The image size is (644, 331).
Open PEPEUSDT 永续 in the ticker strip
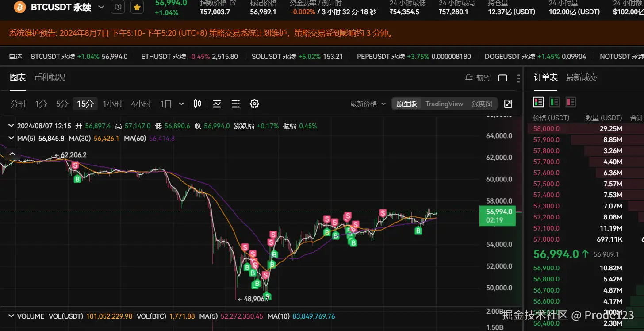(414, 56)
